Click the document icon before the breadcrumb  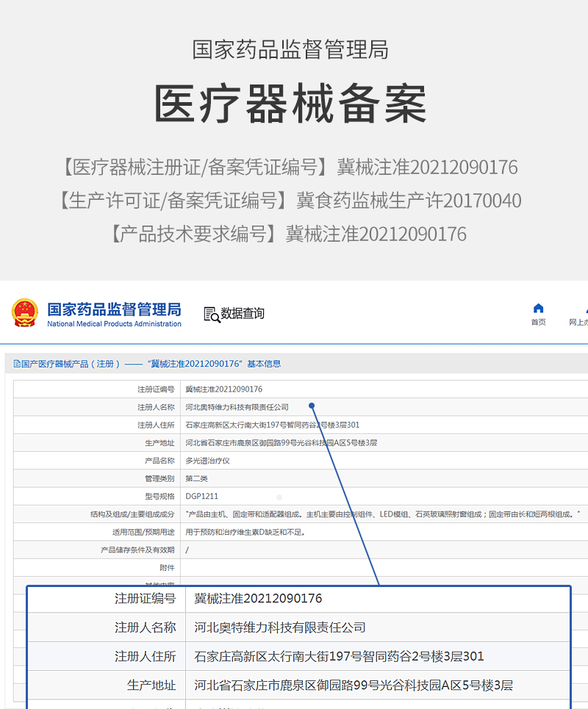(x=17, y=364)
